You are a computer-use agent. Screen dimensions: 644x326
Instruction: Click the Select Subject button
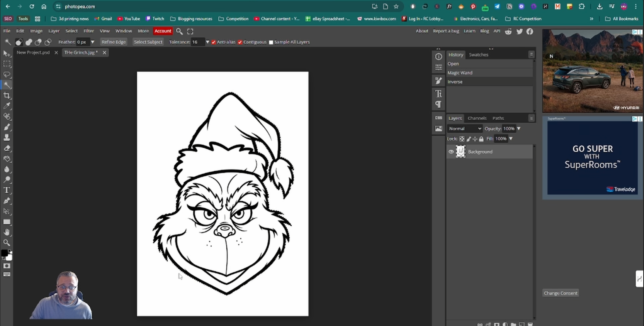tap(148, 42)
